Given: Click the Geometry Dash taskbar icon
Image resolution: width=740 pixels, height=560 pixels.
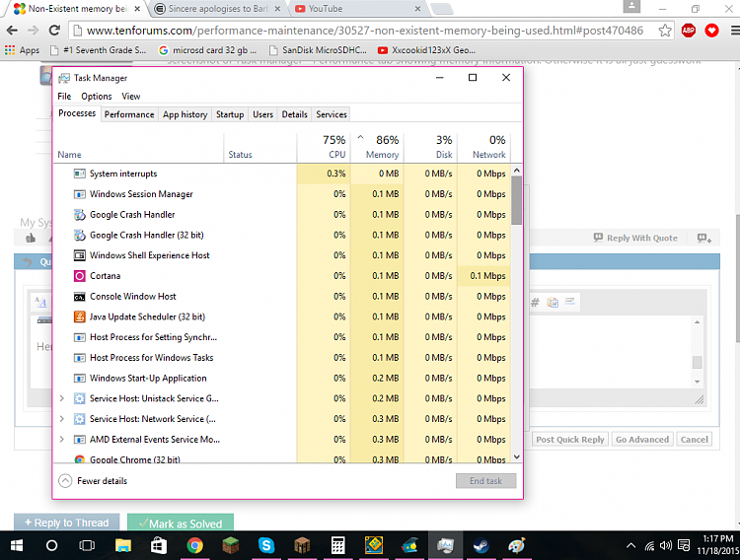Looking at the screenshot, I should click(374, 546).
